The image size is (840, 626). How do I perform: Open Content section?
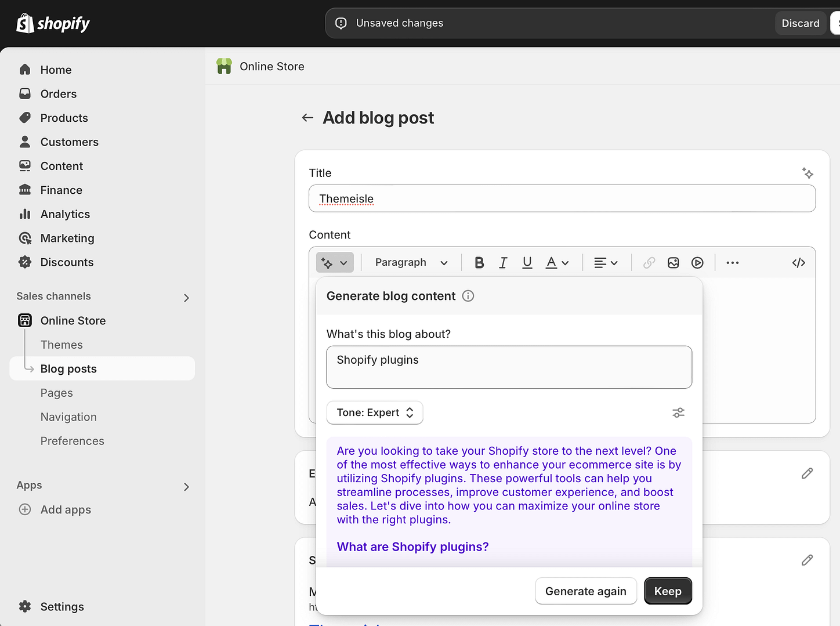pyautogui.click(x=61, y=166)
